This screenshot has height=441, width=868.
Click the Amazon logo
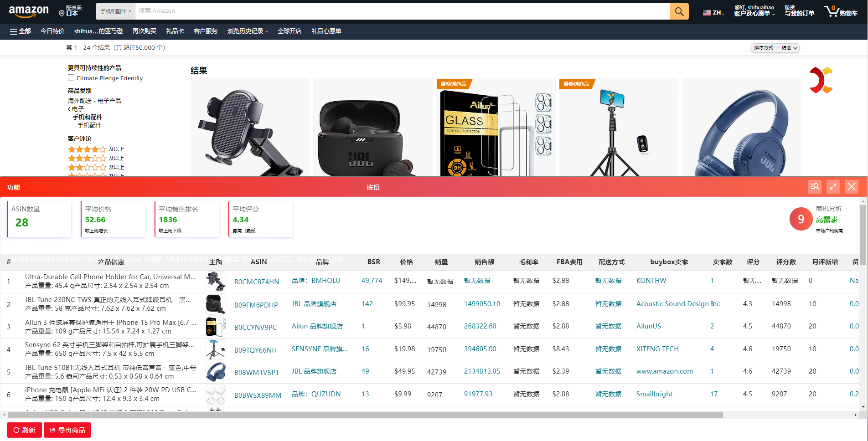pyautogui.click(x=28, y=11)
